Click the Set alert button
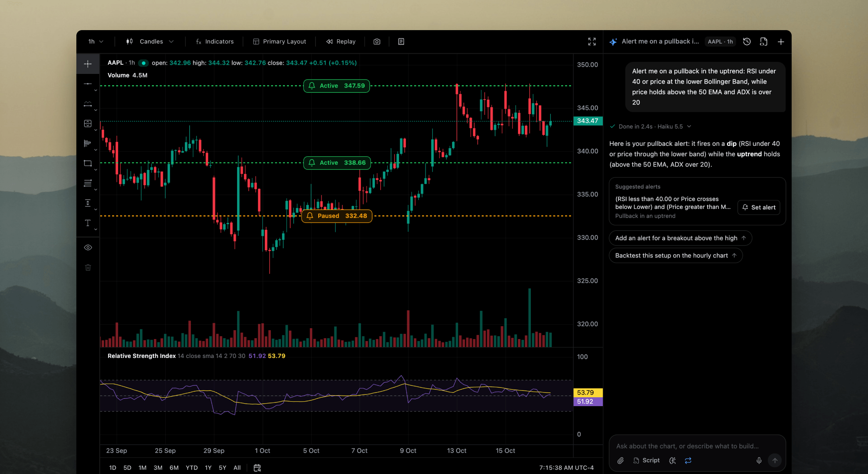 pos(759,207)
